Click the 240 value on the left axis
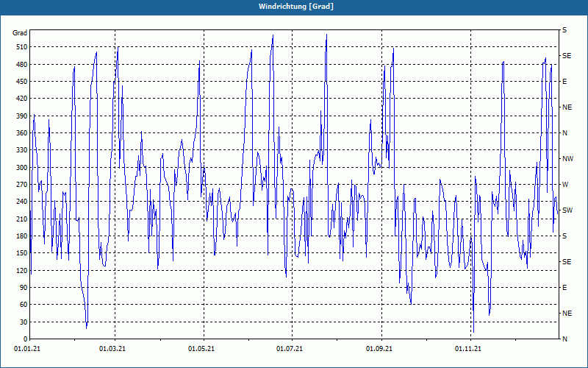The width and height of the screenshot is (588, 368). pos(22,201)
